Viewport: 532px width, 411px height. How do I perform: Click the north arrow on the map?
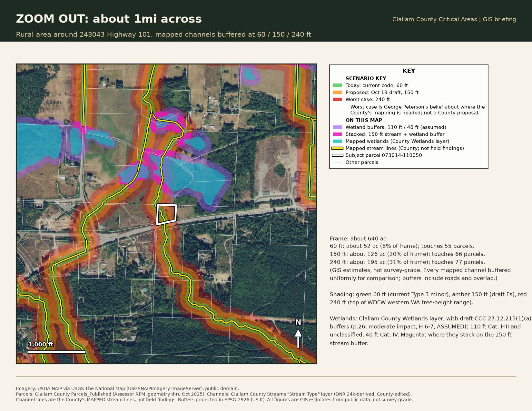click(298, 334)
